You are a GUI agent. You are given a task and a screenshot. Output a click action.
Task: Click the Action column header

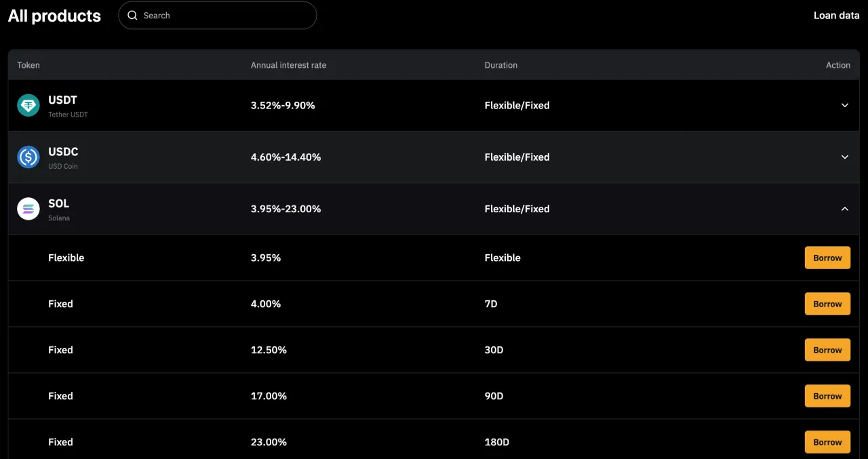837,65
